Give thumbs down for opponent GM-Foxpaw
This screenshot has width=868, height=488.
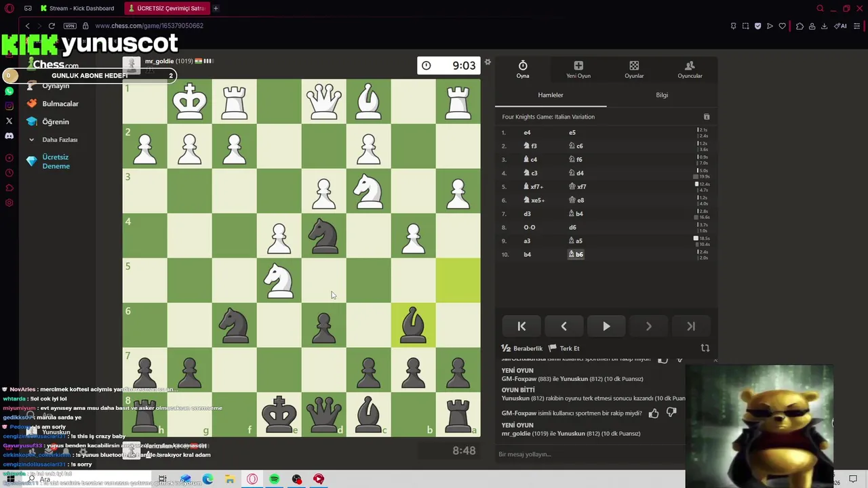click(671, 413)
